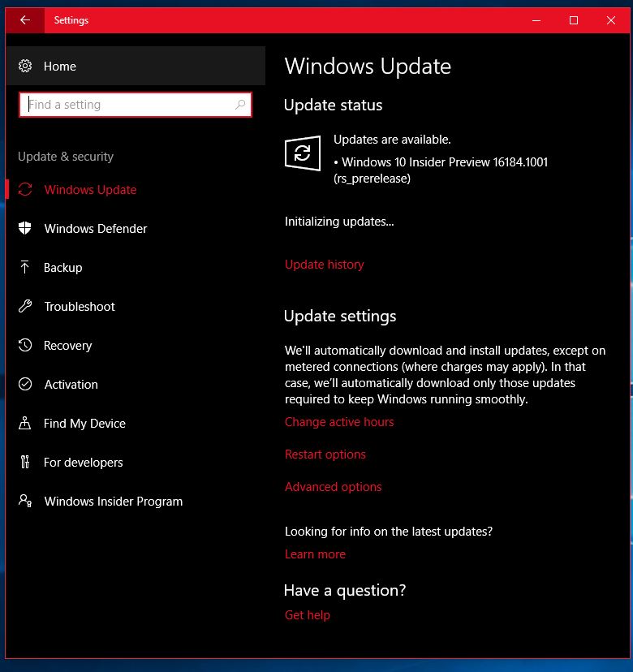
Task: Open Home settings page
Action: click(x=136, y=66)
